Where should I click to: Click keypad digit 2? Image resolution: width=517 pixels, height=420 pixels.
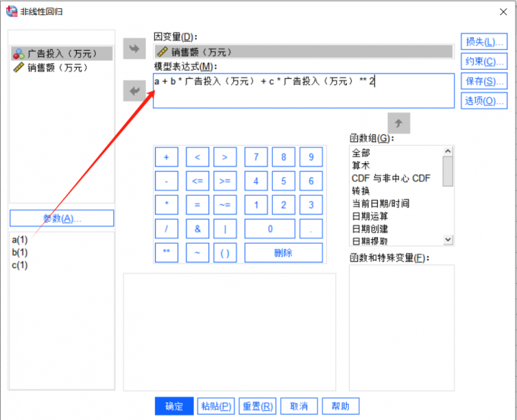click(284, 204)
